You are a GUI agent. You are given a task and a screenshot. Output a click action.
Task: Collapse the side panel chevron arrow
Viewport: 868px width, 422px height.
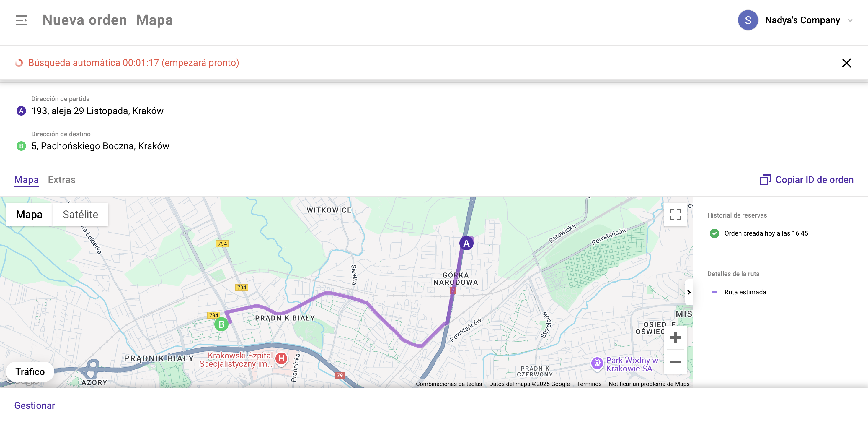(x=689, y=292)
